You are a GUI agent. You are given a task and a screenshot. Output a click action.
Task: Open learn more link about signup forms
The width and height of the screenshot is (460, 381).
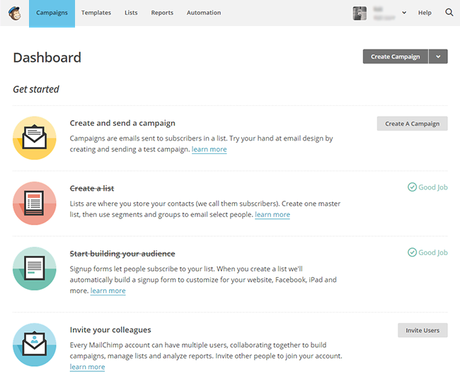click(x=108, y=291)
